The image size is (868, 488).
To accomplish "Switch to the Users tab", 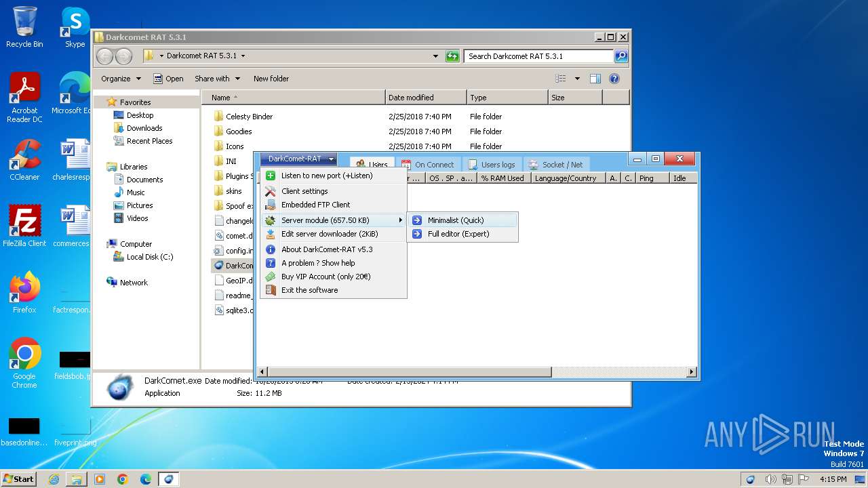I will pos(372,165).
